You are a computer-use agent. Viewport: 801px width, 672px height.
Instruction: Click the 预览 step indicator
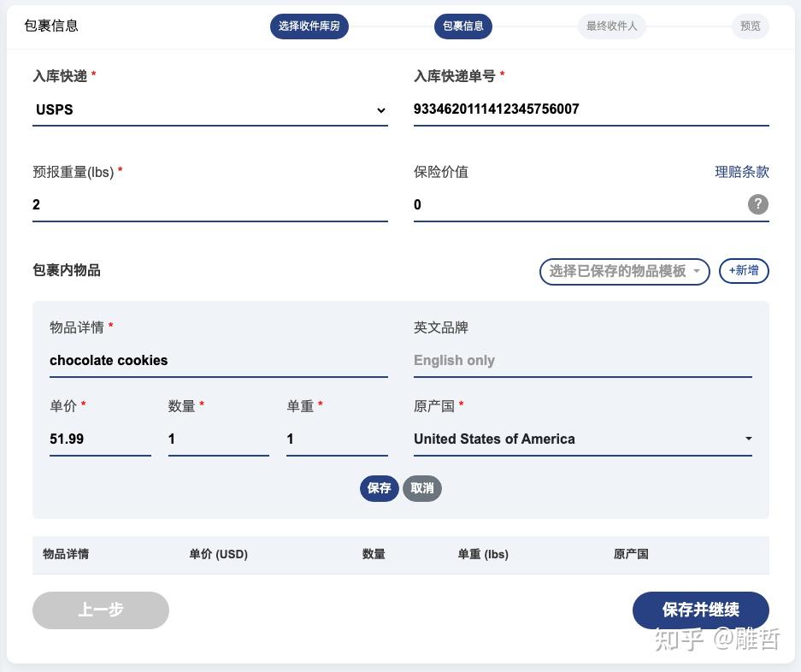click(750, 26)
